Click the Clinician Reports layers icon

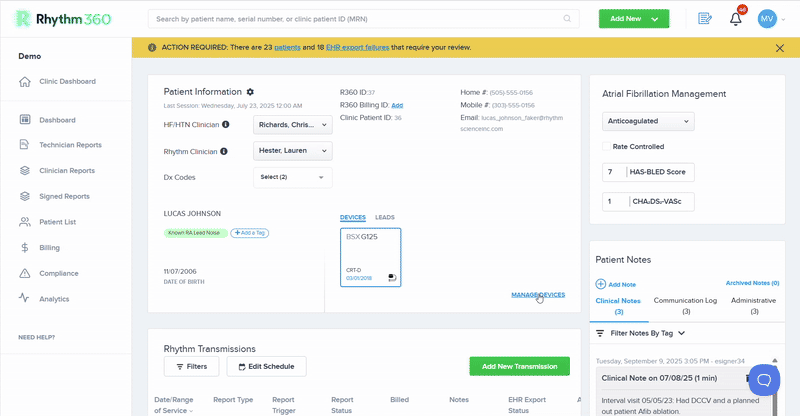(24, 170)
